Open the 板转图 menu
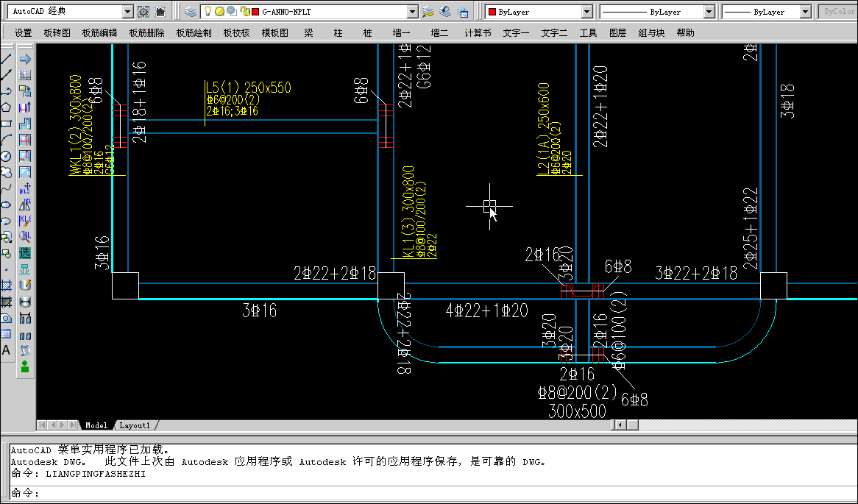Viewport: 858px width, 504px height. pyautogui.click(x=57, y=33)
